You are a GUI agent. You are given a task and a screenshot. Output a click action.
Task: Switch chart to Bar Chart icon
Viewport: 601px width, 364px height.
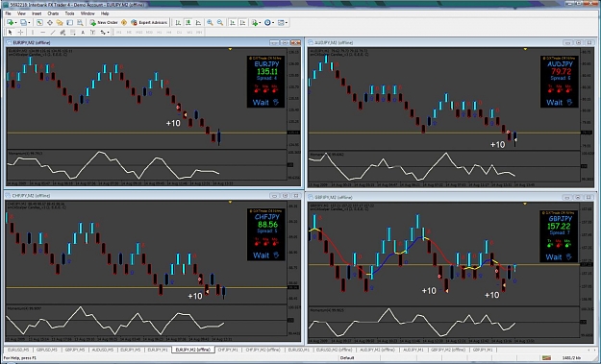(x=178, y=23)
